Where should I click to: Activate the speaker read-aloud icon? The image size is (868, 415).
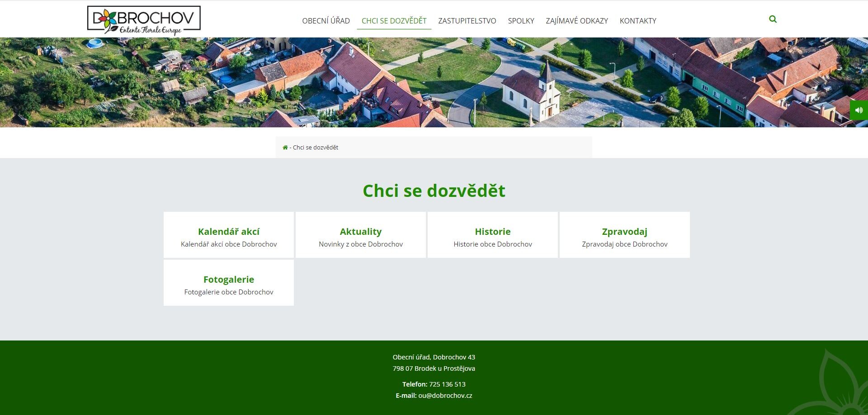coord(859,110)
